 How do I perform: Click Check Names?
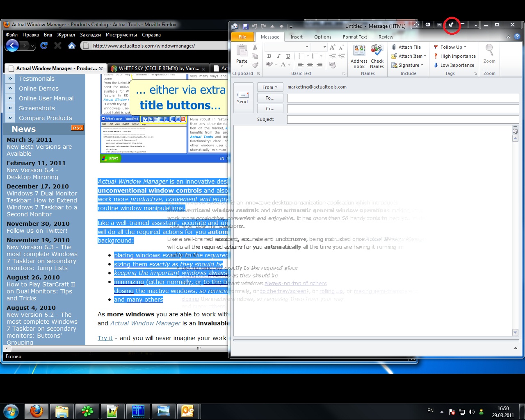point(377,56)
